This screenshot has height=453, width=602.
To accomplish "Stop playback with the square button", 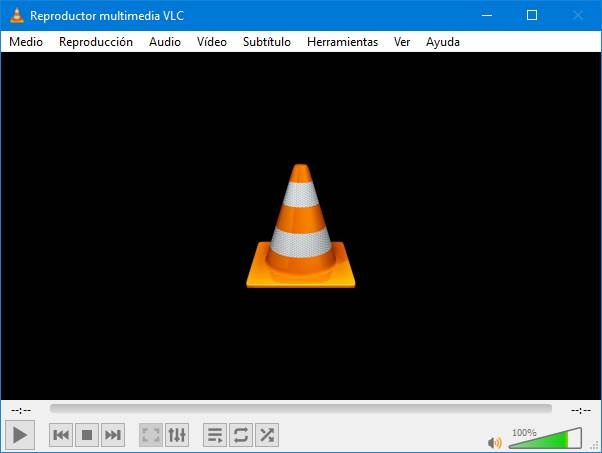I will pyautogui.click(x=87, y=435).
